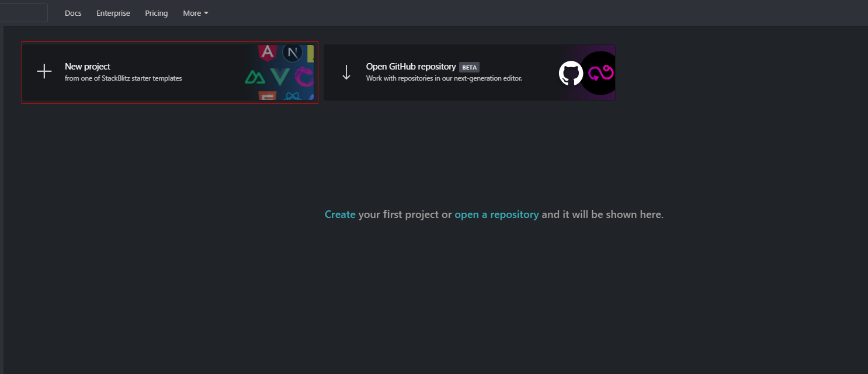Click the New project title text
The width and height of the screenshot is (868, 374).
(x=88, y=67)
